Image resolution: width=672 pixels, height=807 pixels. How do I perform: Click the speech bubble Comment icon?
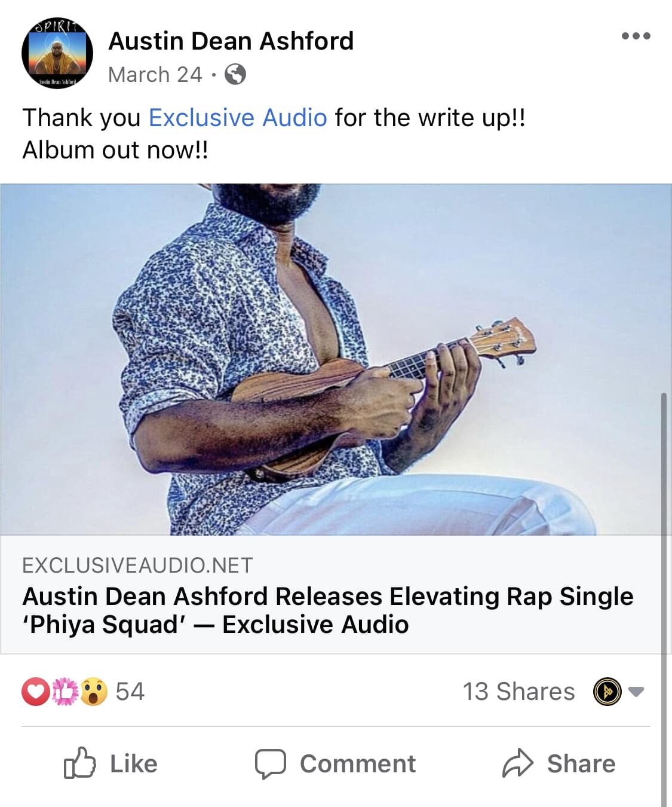(x=271, y=764)
